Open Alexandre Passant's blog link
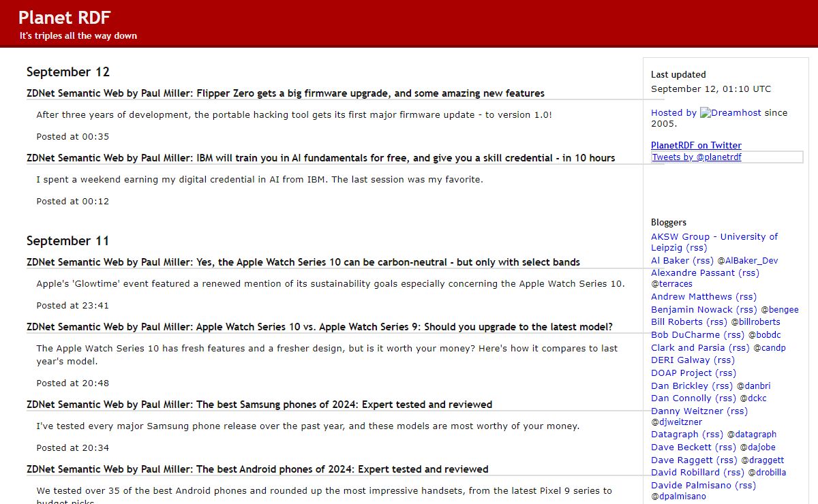This screenshot has width=818, height=504. click(693, 273)
